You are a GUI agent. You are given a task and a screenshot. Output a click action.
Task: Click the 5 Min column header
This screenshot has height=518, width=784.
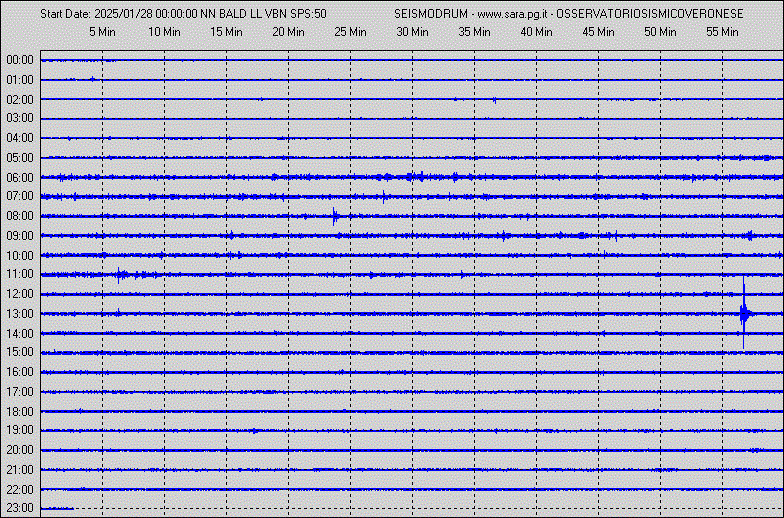(102, 32)
